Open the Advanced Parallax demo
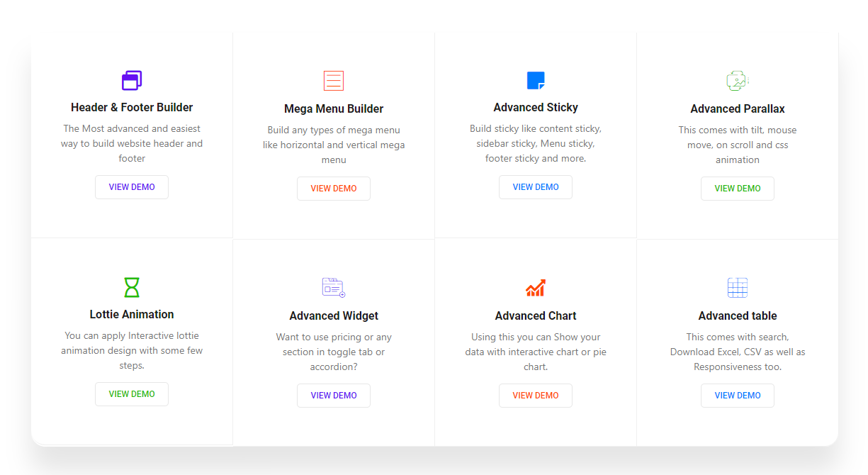Viewport: 868px width, 475px height. (x=738, y=189)
